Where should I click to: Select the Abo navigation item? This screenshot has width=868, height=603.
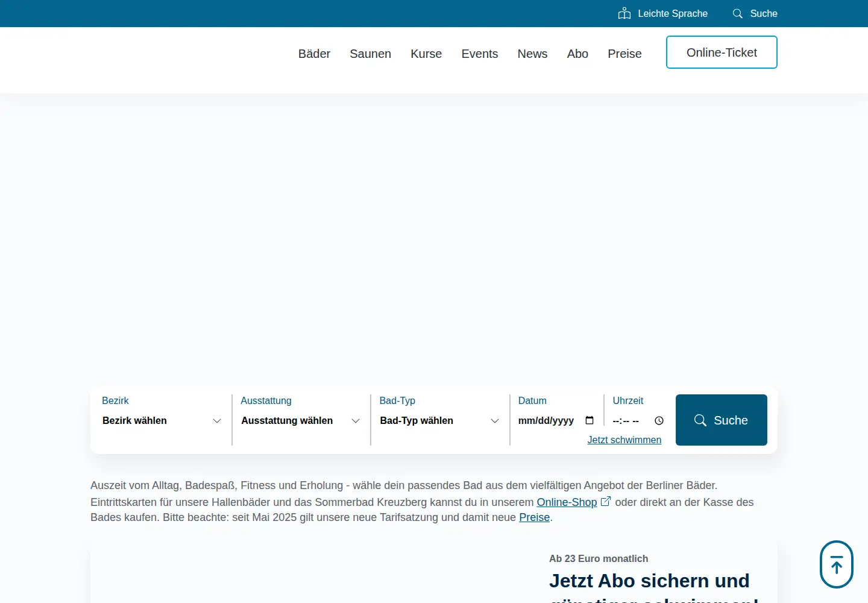pyautogui.click(x=577, y=54)
